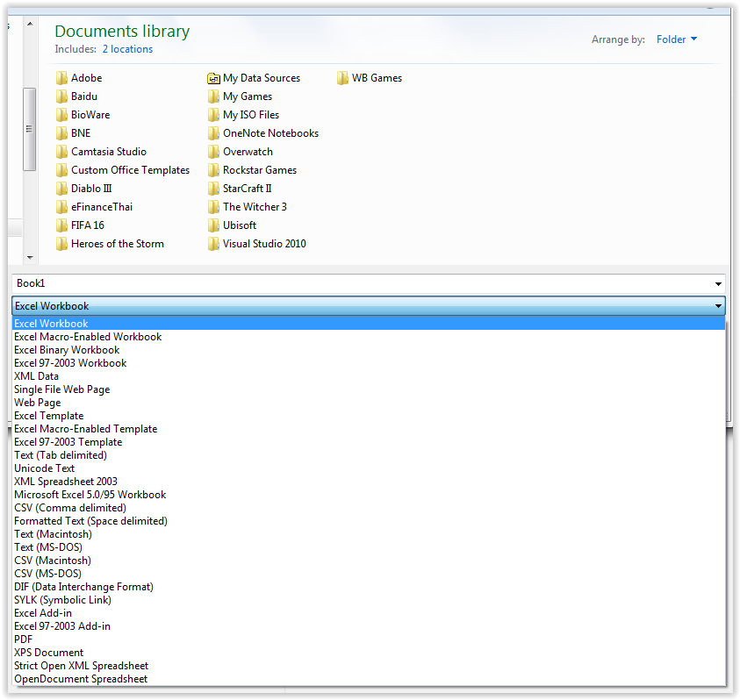Viewport: 740px width, 700px height.
Task: Click the eFinanceThai folder icon
Action: coord(61,207)
